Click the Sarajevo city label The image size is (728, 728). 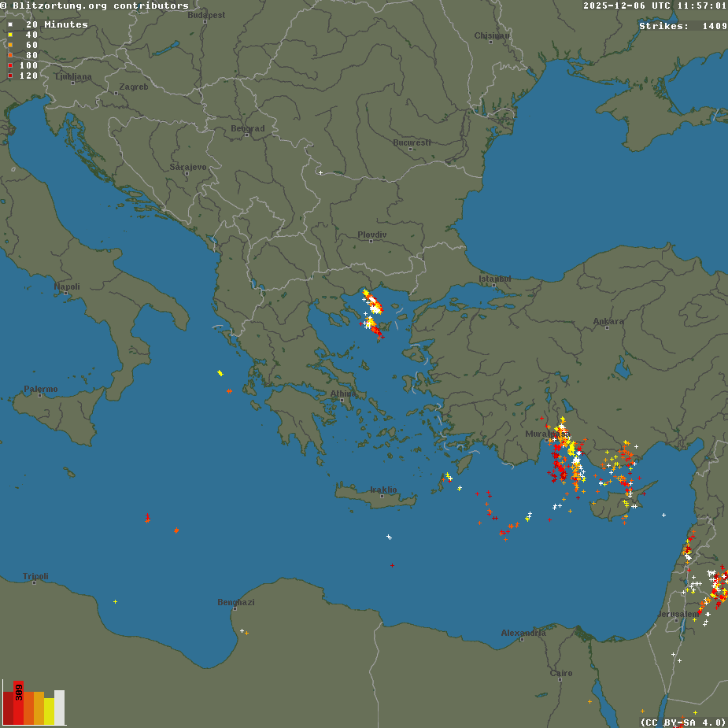188,167
